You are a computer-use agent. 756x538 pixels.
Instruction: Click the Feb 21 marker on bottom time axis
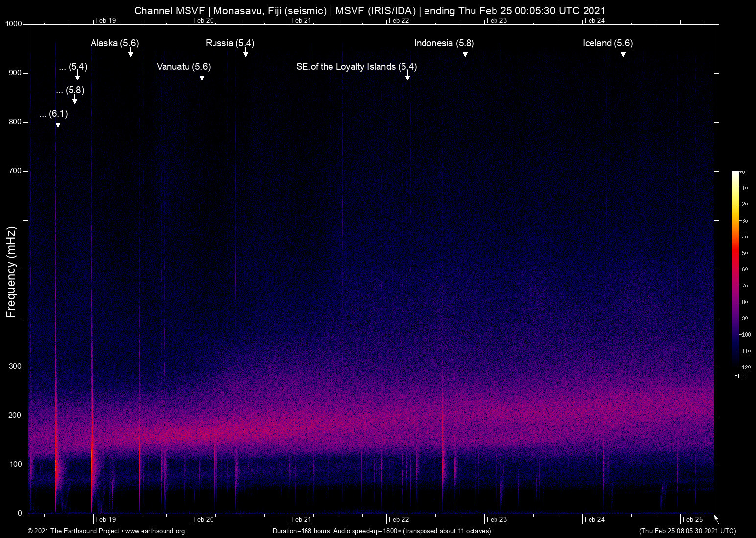301,519
